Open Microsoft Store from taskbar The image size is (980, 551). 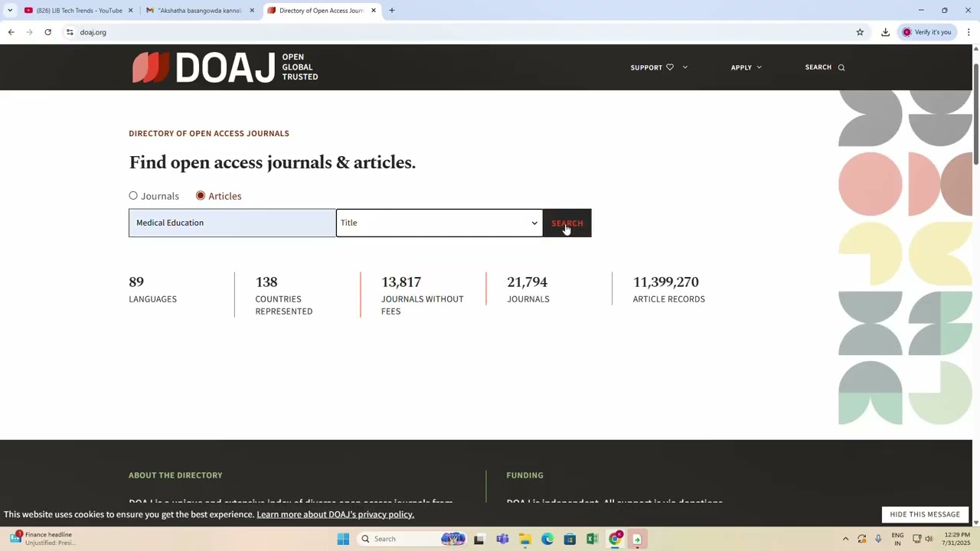click(570, 539)
